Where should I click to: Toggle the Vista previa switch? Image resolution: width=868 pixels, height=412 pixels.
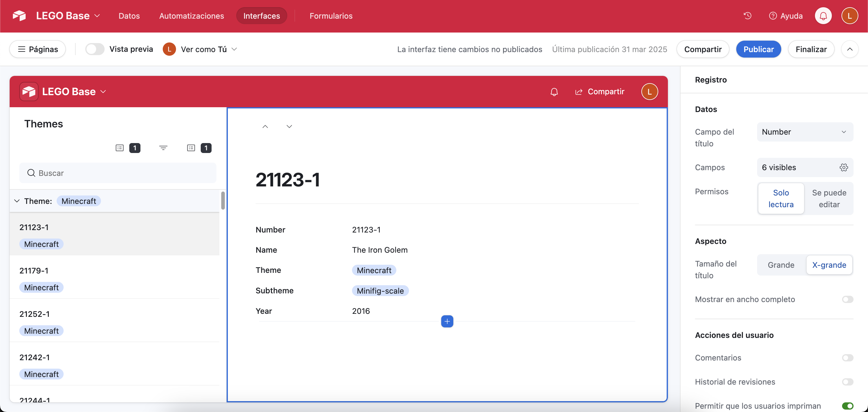pos(95,49)
